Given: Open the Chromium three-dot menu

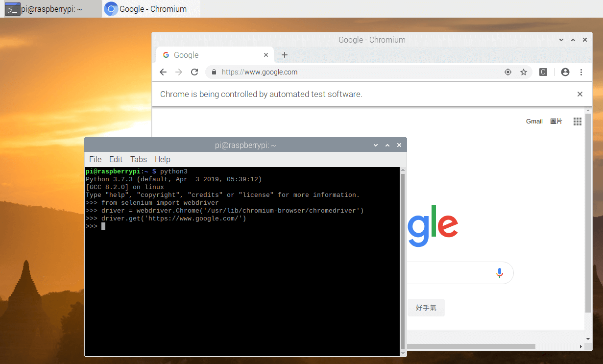Looking at the screenshot, I should pos(581,72).
